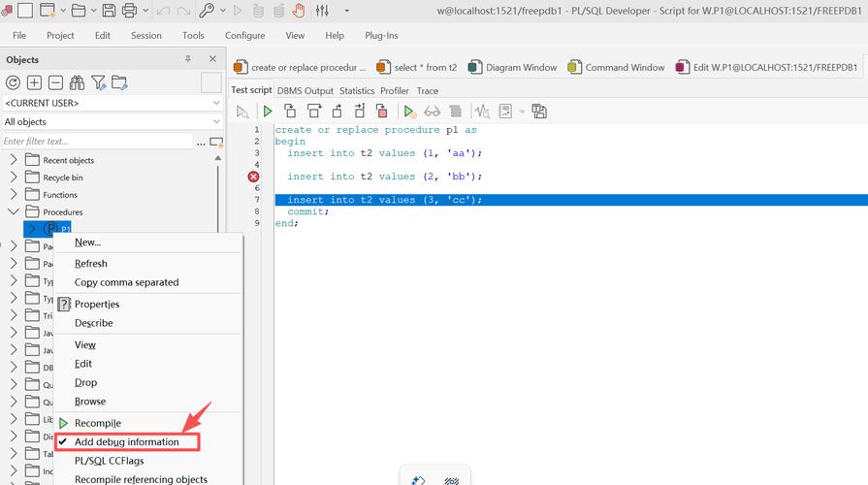Viewport: 868px width, 485px height.
Task: Click the Step into debug icon
Action: coord(290,112)
